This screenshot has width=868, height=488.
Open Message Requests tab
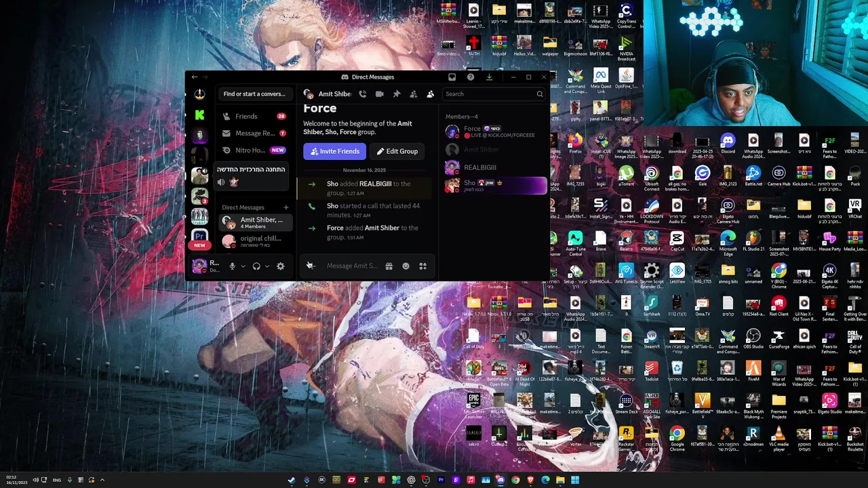tap(255, 134)
